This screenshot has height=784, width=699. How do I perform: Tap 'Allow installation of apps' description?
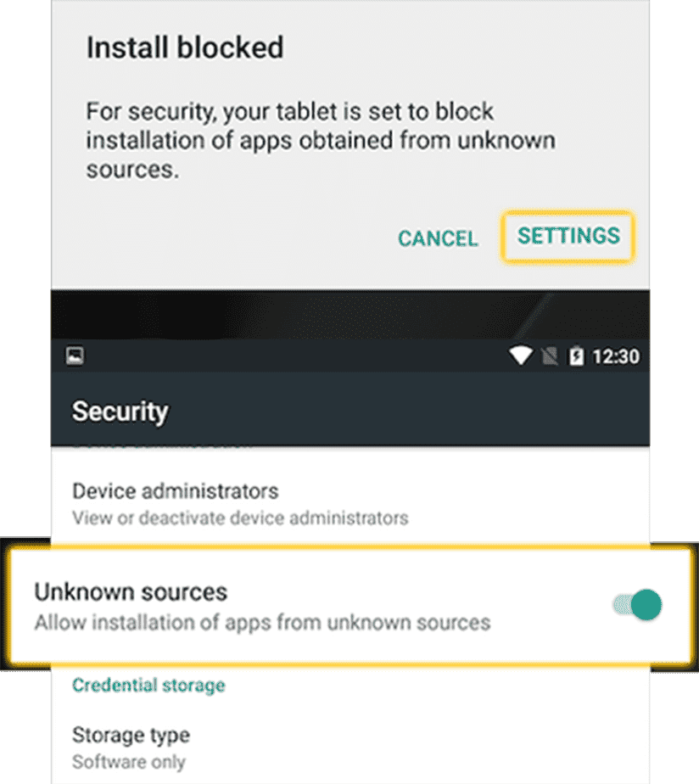click(262, 623)
